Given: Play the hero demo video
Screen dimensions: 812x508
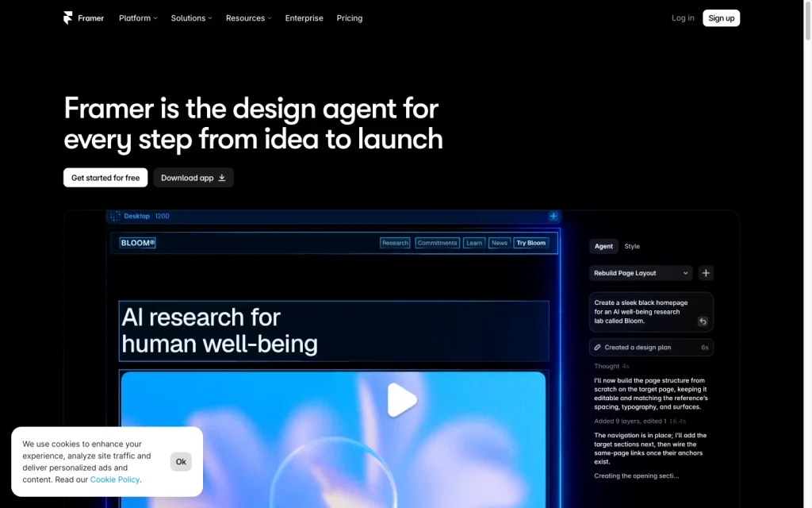Looking at the screenshot, I should tap(402, 400).
